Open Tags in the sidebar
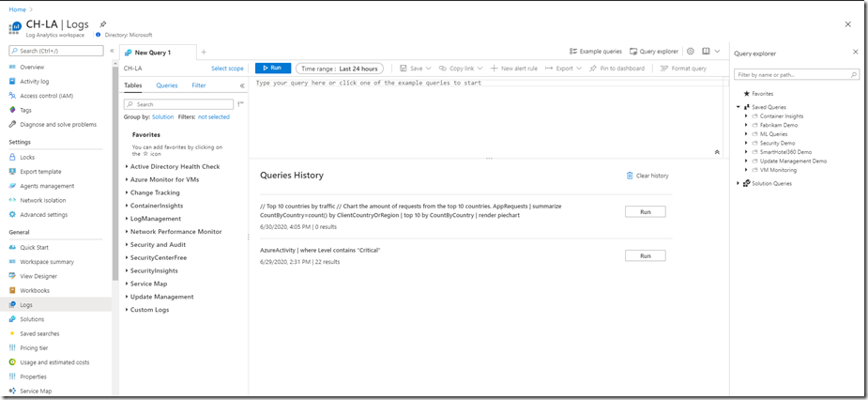 coord(25,110)
